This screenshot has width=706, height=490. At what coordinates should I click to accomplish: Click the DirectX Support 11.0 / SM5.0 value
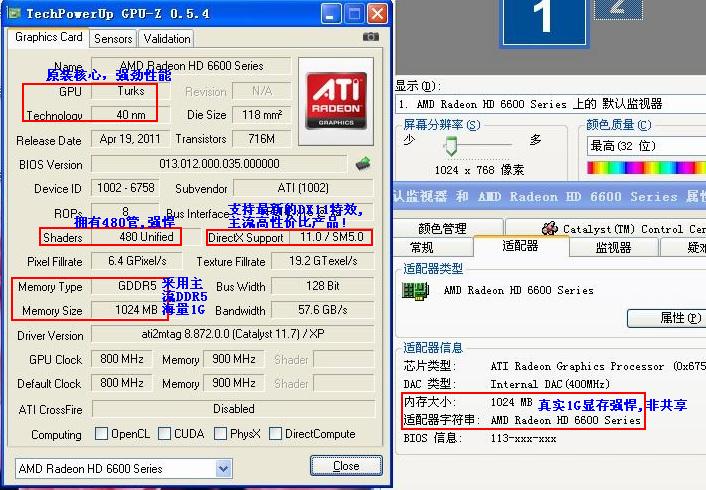[331, 237]
